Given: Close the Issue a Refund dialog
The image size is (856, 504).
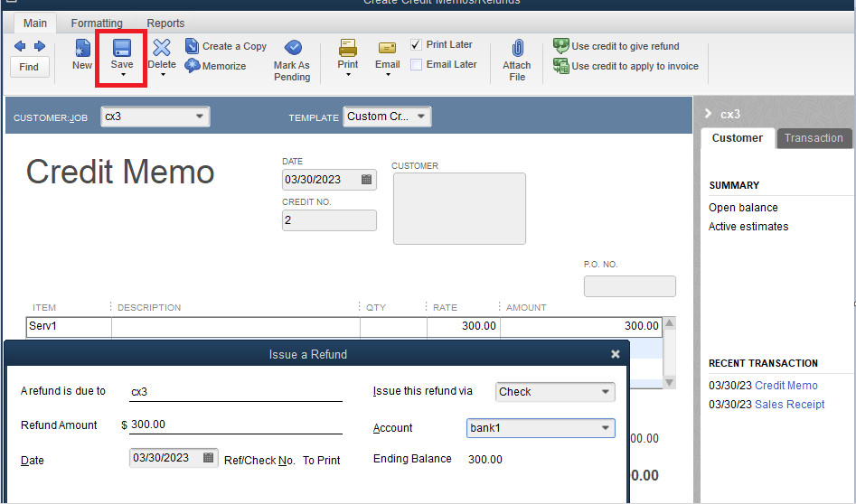Looking at the screenshot, I should pos(616,354).
